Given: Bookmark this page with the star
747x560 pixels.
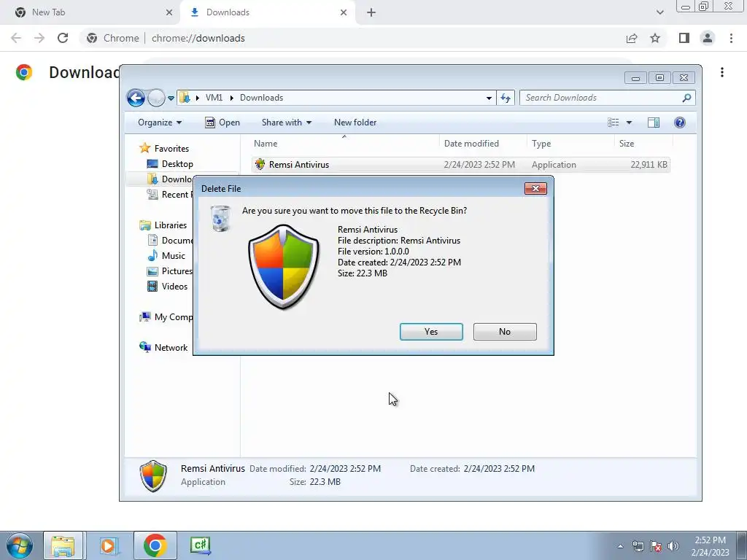Looking at the screenshot, I should point(655,38).
